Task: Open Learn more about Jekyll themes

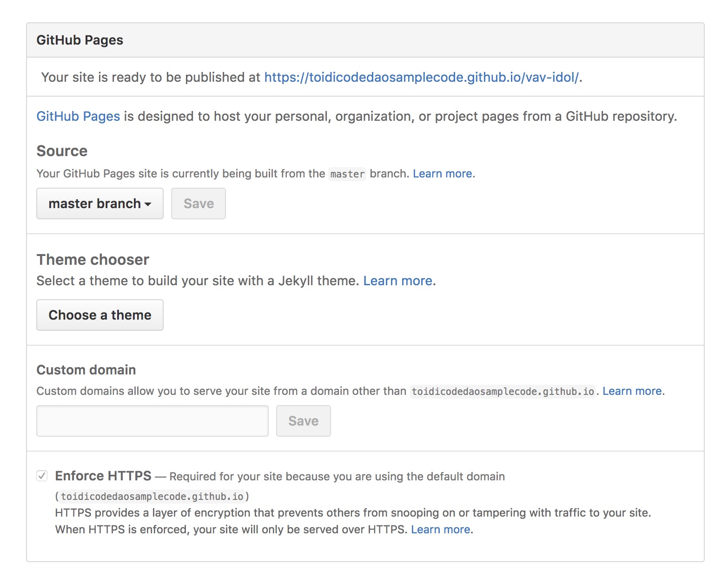Action: tap(397, 281)
